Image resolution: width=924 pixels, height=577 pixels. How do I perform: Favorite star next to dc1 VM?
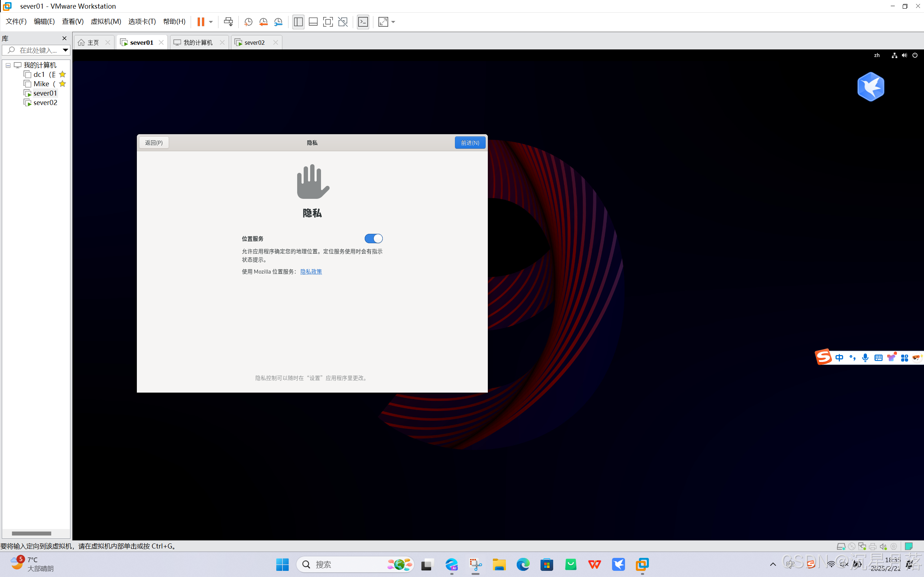(62, 74)
